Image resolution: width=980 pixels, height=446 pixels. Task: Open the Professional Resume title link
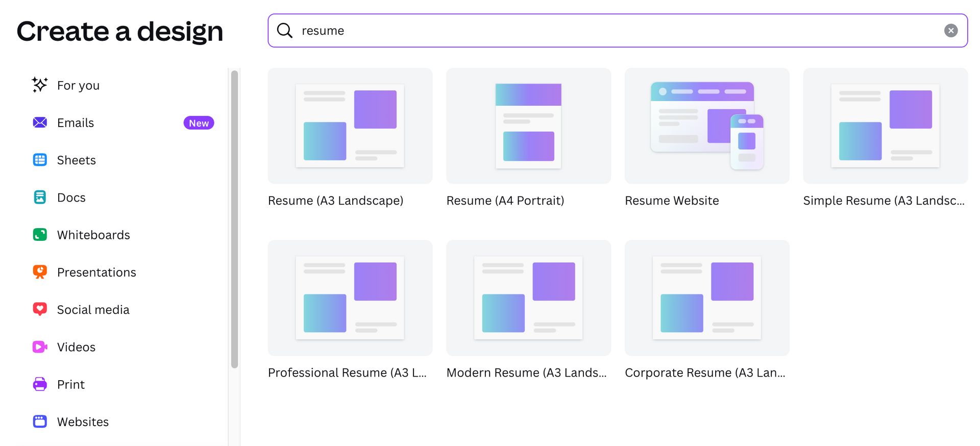click(x=347, y=373)
